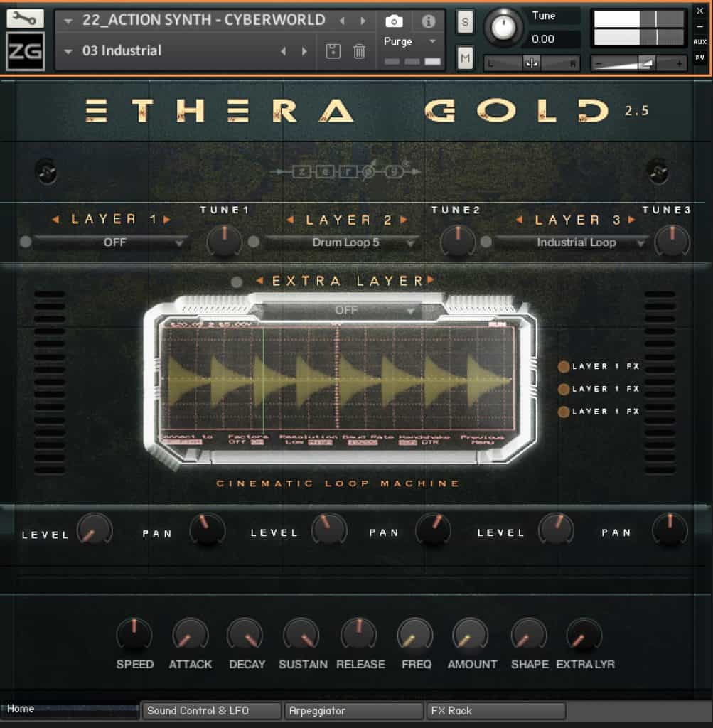Click the Extra Layer next arrow
713x728 pixels.
click(431, 280)
